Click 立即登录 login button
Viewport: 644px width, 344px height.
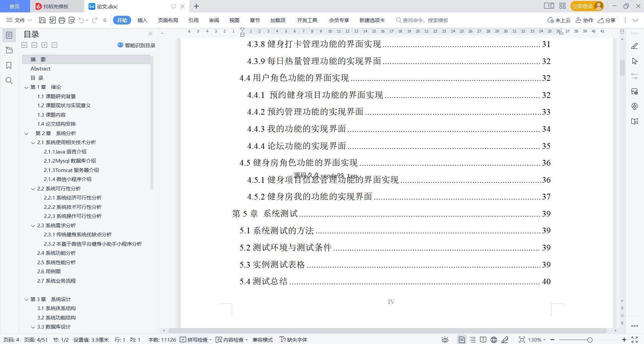pos(587,6)
